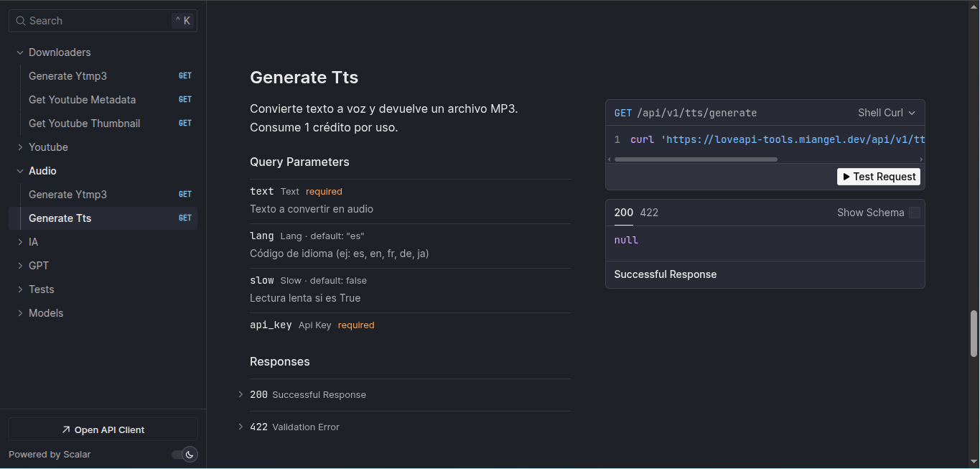Open the Shell Curl language dropdown

[886, 112]
